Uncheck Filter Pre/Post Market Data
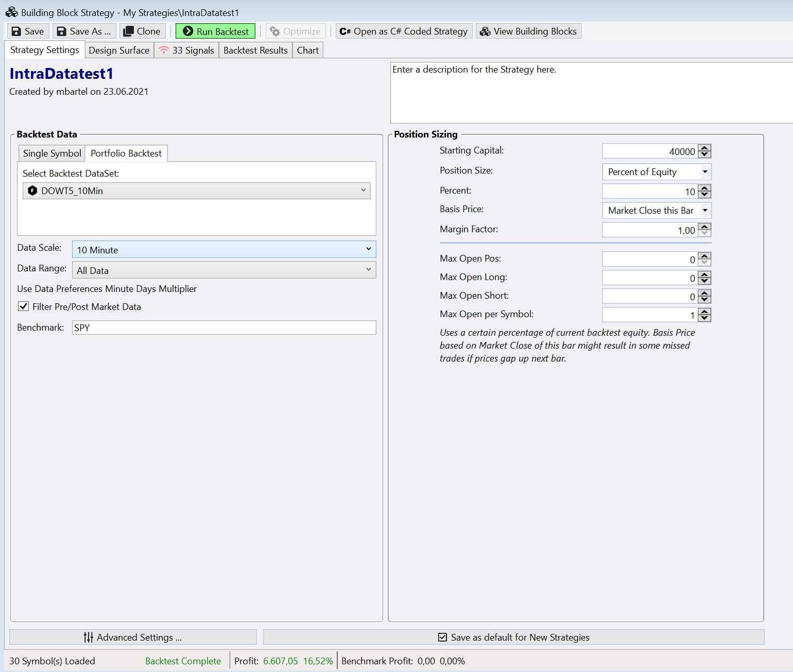The image size is (793, 672). tap(23, 306)
